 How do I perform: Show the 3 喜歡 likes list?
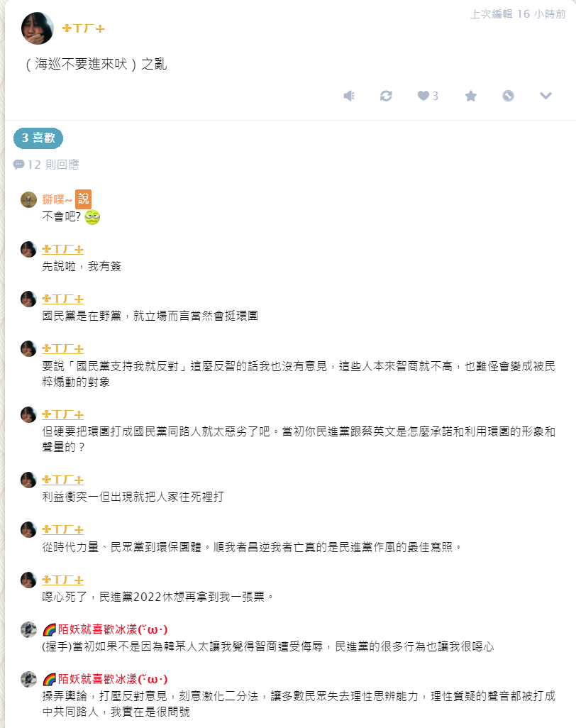(x=38, y=138)
